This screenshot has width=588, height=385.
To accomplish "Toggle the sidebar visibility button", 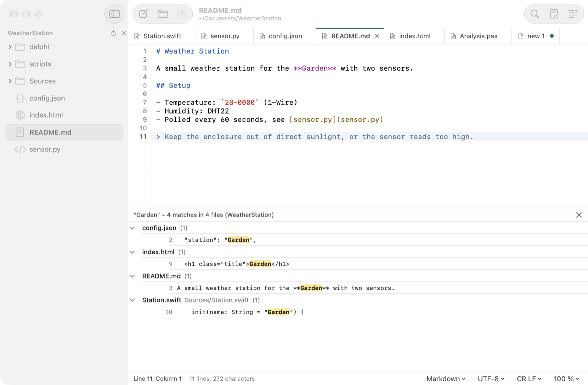I will point(114,14).
